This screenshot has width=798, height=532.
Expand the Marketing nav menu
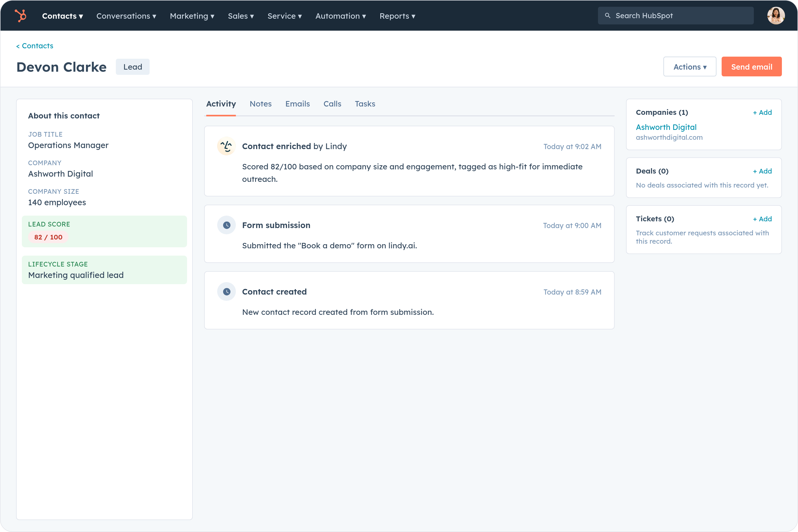pos(192,16)
